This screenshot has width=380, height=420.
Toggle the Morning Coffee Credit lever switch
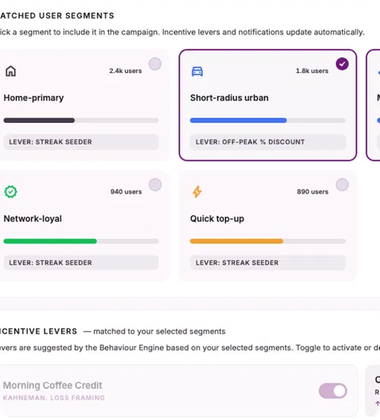pos(333,391)
